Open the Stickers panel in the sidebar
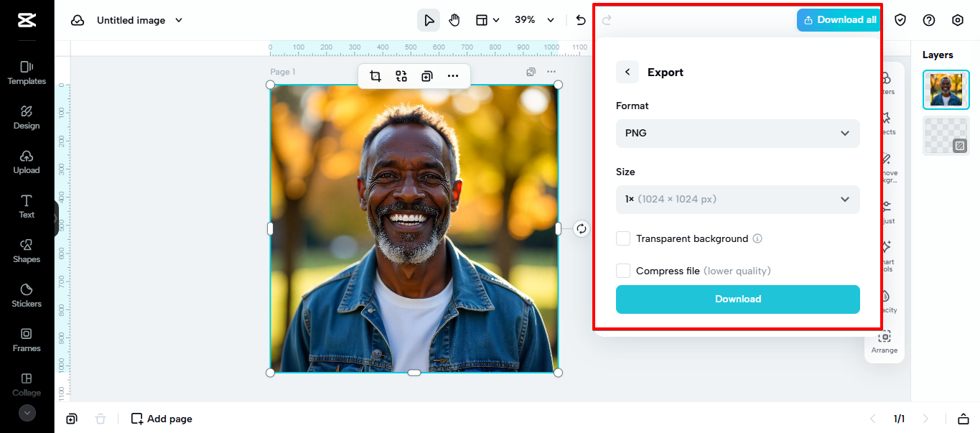Image resolution: width=980 pixels, height=433 pixels. coord(27,296)
